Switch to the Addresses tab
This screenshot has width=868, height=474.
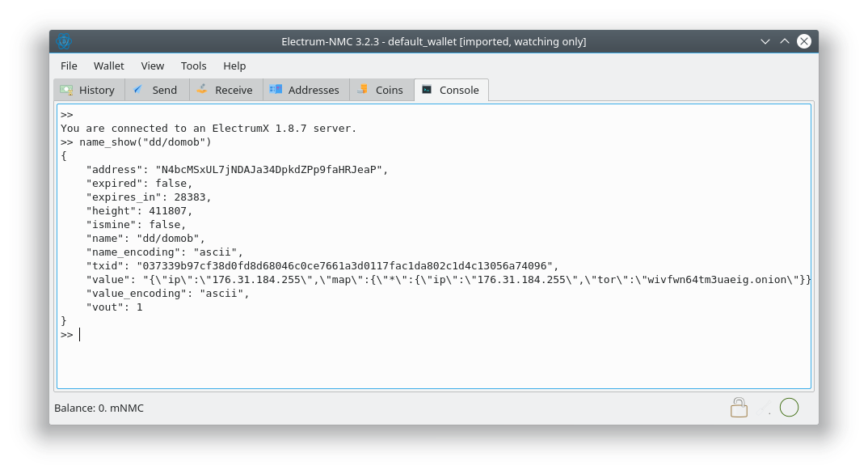[305, 90]
